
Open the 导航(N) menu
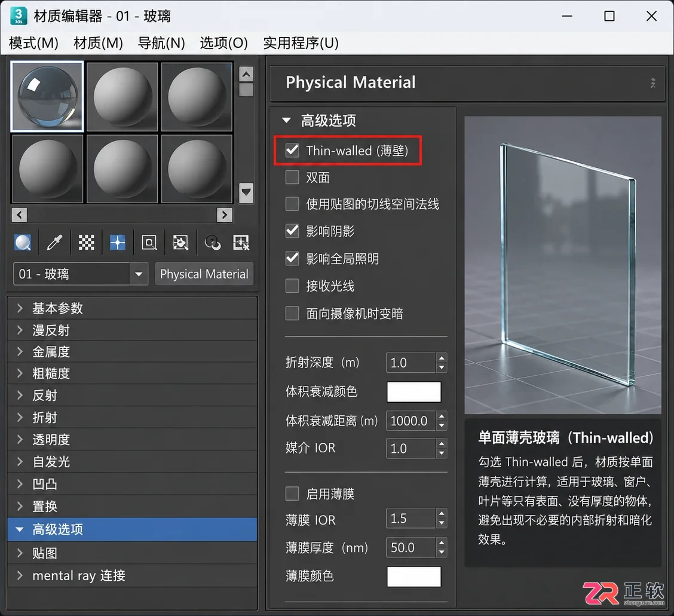(x=161, y=43)
